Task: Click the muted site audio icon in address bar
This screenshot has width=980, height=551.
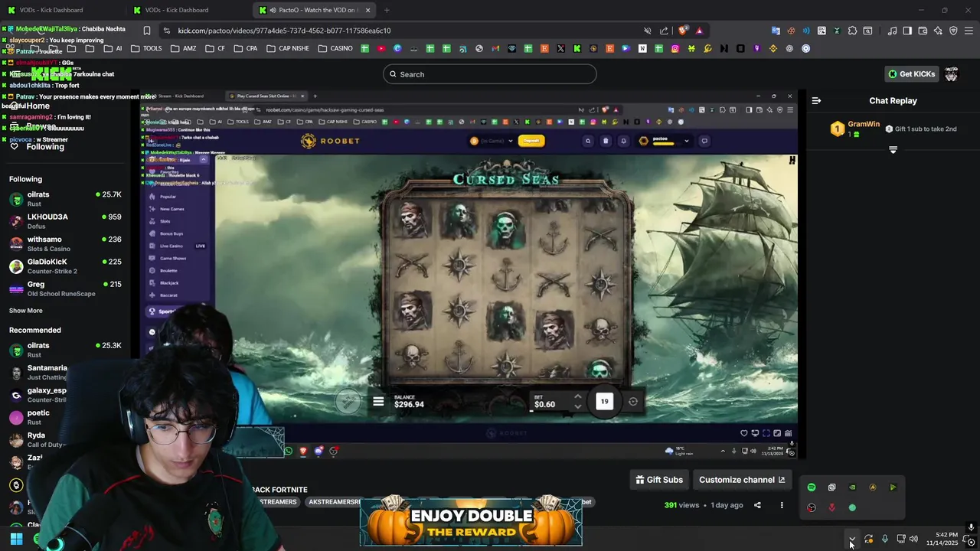Action: tap(648, 31)
